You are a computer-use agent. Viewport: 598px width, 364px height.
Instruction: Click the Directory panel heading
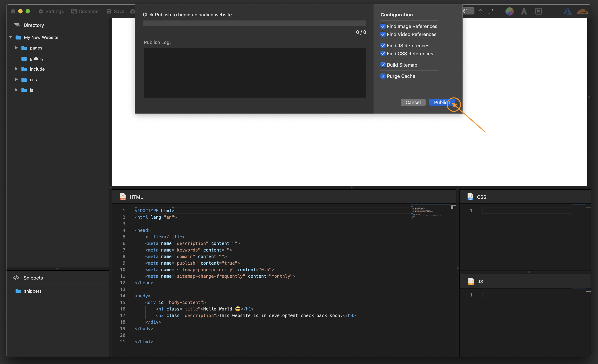click(x=34, y=25)
